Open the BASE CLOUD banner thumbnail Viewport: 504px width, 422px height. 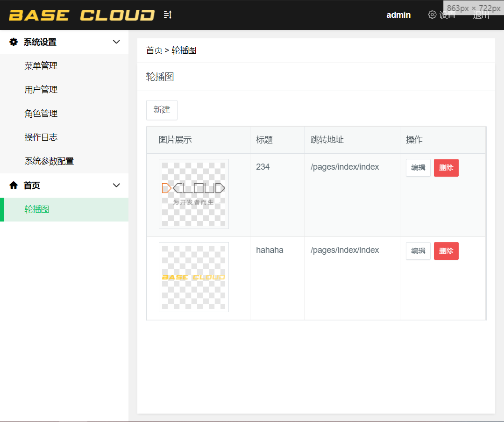(x=194, y=277)
